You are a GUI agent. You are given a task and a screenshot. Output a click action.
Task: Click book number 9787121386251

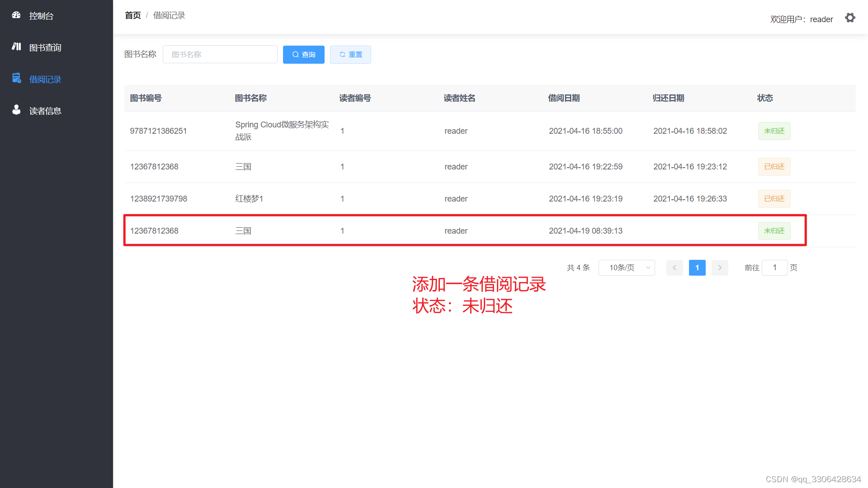[158, 131]
